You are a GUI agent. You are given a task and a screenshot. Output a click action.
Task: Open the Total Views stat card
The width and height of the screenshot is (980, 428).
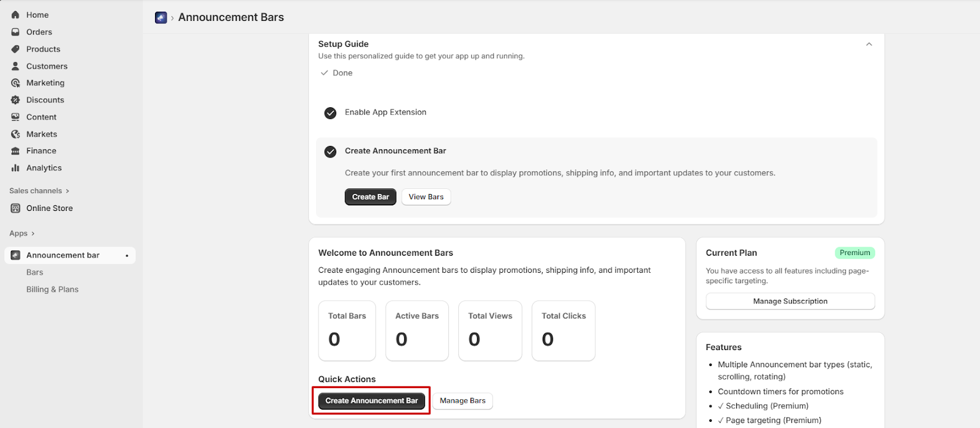pyautogui.click(x=490, y=331)
